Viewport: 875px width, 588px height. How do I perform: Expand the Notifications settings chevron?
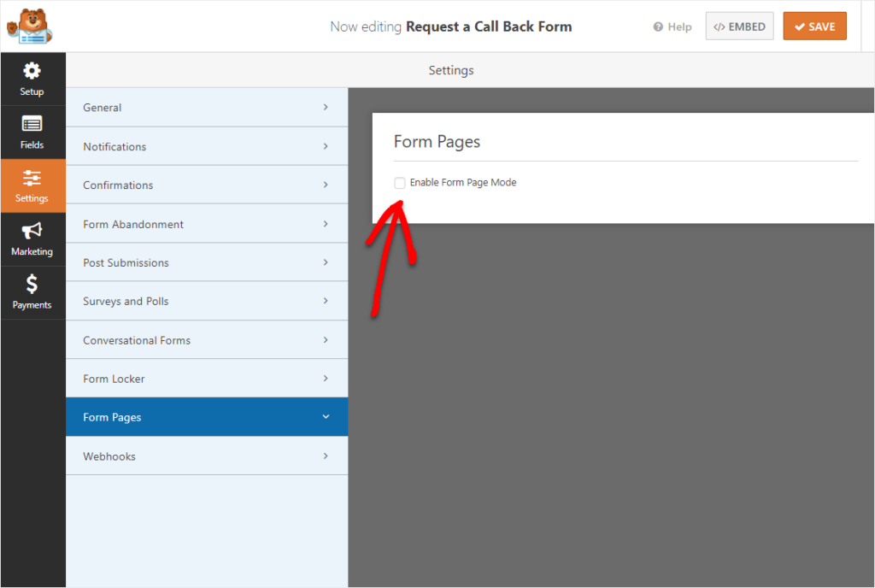pos(325,145)
